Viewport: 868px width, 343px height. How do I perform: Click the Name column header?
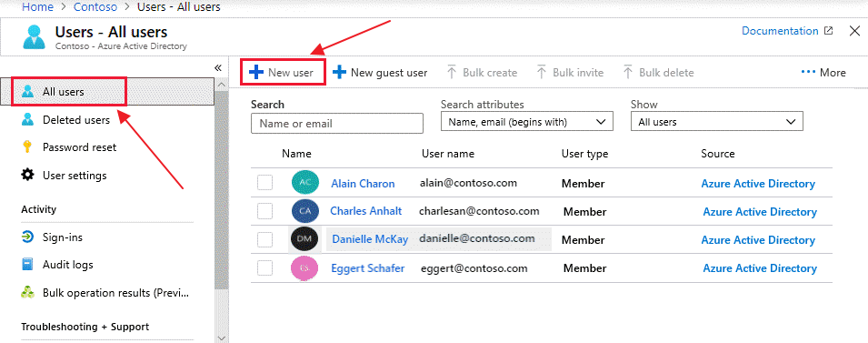click(296, 154)
